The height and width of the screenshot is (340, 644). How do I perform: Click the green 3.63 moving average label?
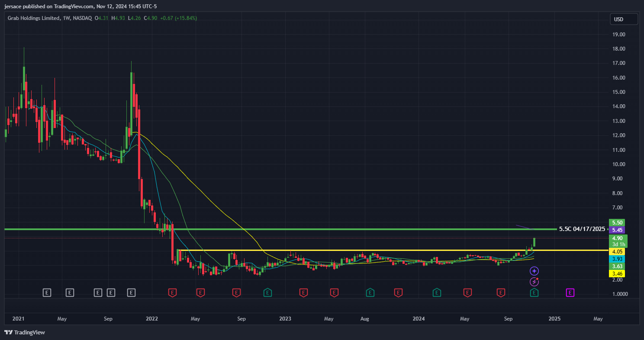[618, 266]
